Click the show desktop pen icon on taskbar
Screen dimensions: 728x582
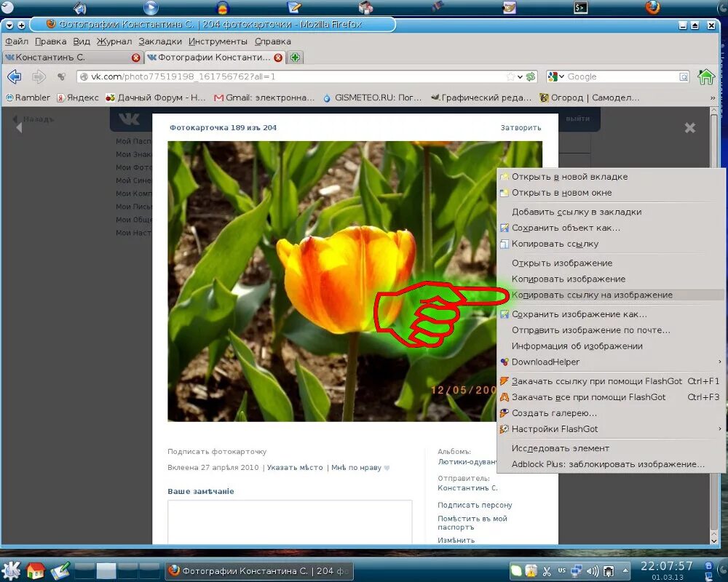pos(60,570)
